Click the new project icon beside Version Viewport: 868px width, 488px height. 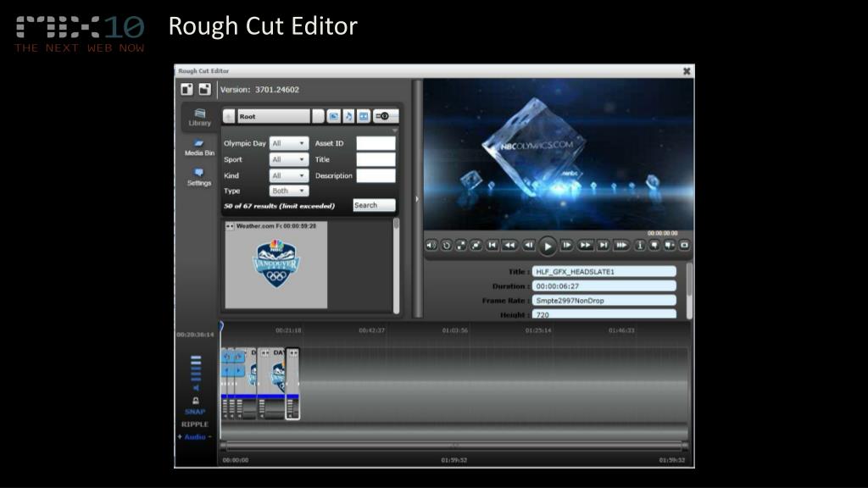pyautogui.click(x=186, y=89)
